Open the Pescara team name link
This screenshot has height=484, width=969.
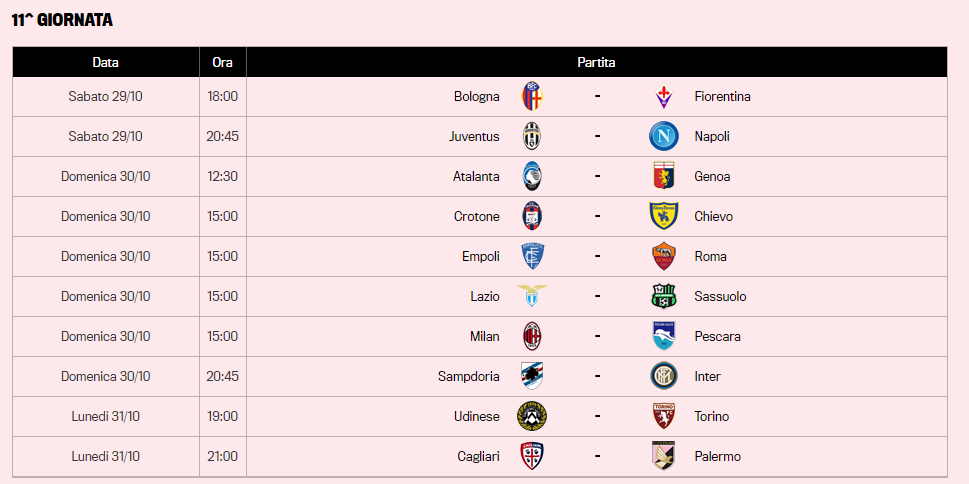717,336
